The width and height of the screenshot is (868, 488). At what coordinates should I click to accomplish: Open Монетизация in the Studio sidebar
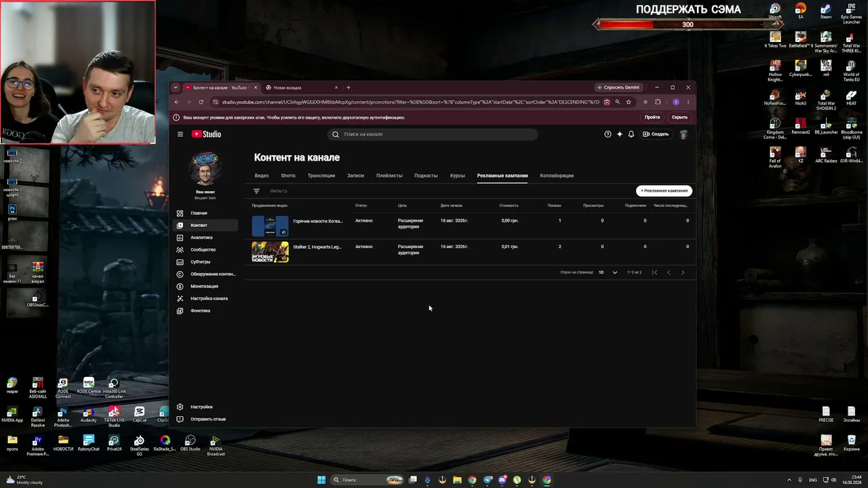click(x=205, y=286)
